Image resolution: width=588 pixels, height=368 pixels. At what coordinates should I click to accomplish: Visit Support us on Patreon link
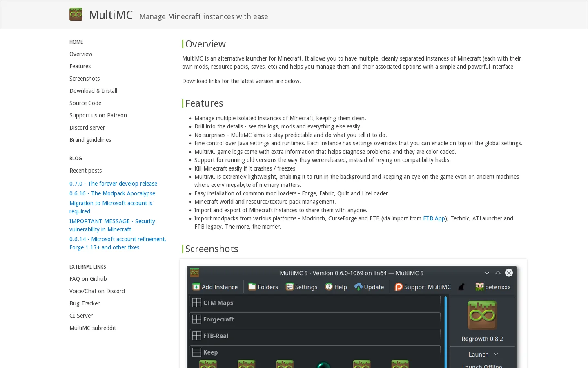tap(98, 115)
